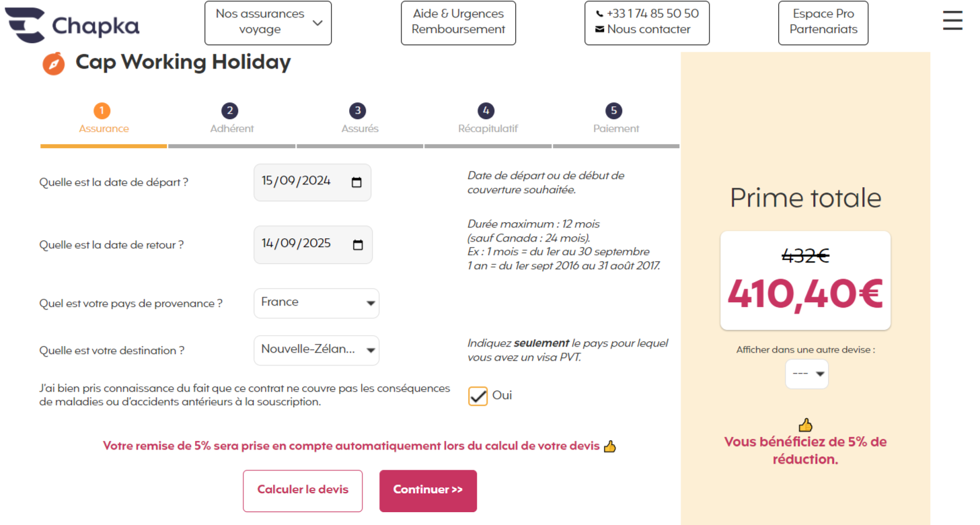Expand Nos assurances voyage dropdown

tap(268, 23)
